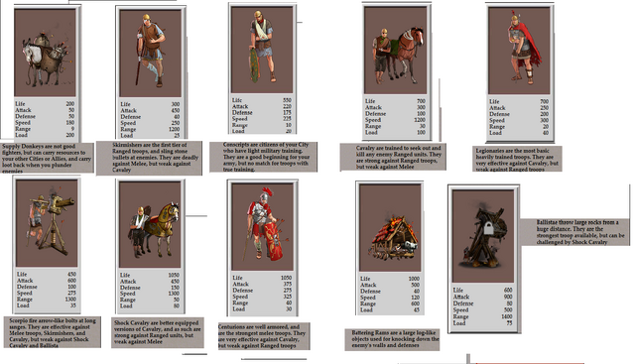The image size is (635, 364).
Task: Click the Supply Donkeys description text
Action: [x=47, y=159]
